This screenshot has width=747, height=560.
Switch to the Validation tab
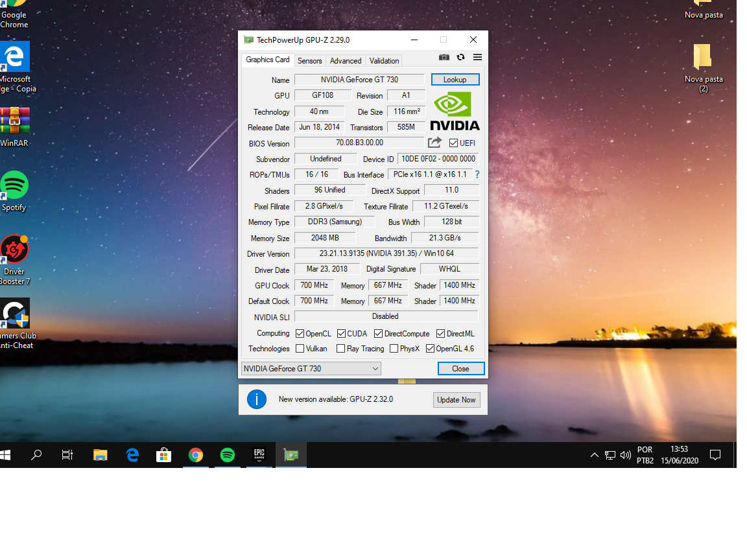[384, 61]
